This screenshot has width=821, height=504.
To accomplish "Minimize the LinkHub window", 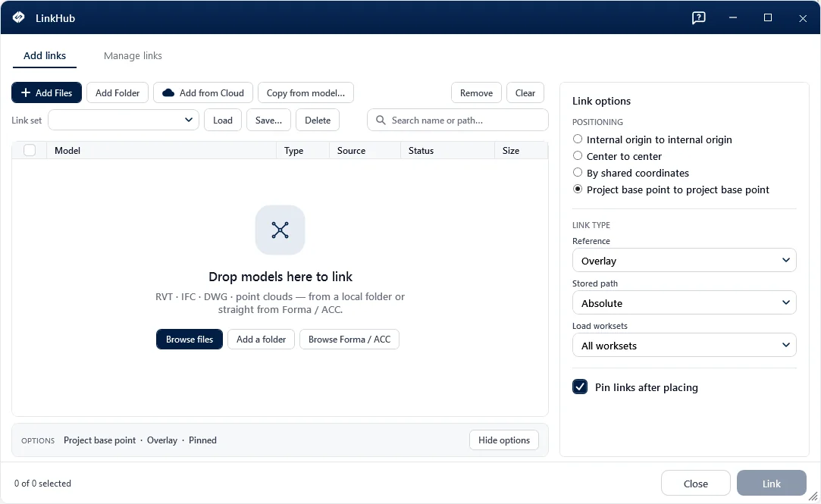I will [733, 17].
